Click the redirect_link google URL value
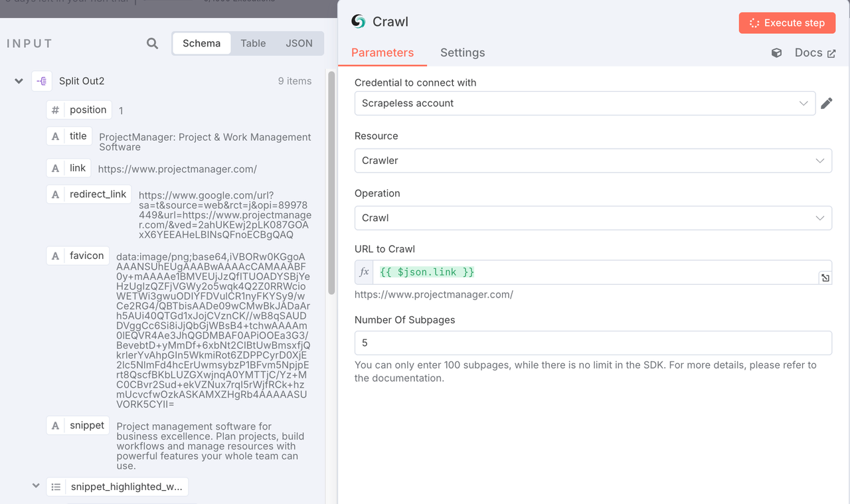Image resolution: width=850 pixels, height=504 pixels. click(224, 215)
